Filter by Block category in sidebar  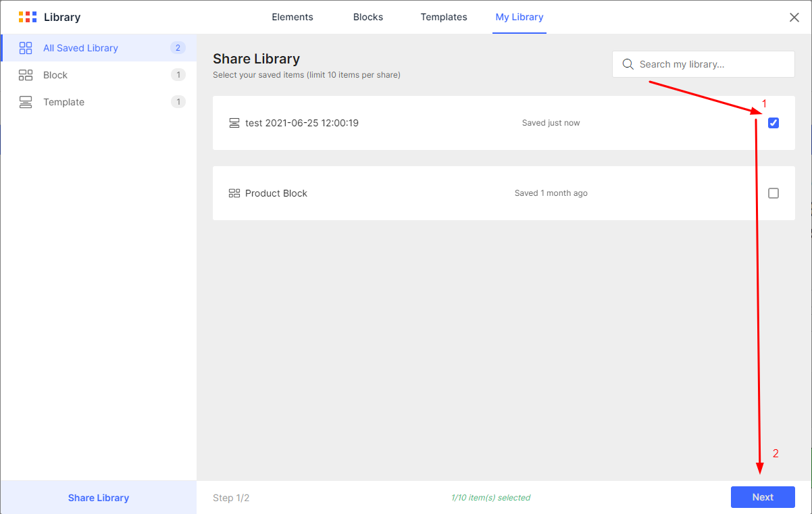(55, 75)
